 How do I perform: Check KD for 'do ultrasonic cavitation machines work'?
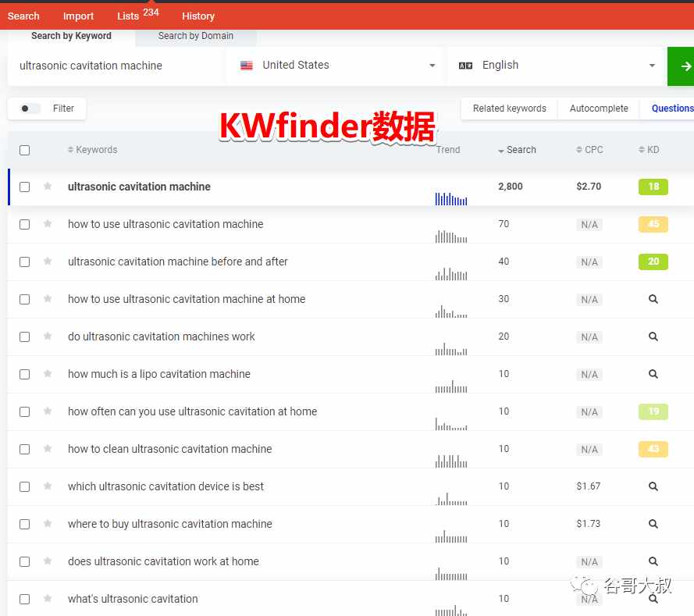653,336
